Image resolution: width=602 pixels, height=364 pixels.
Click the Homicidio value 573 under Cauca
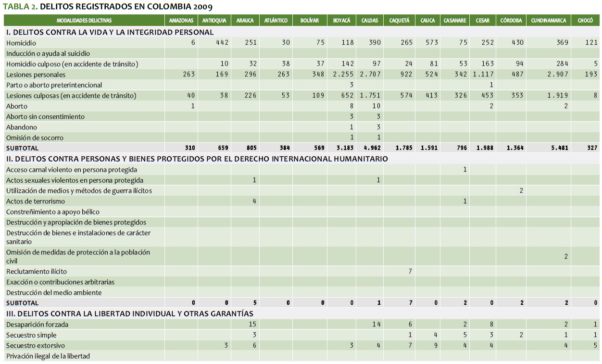coord(431,43)
